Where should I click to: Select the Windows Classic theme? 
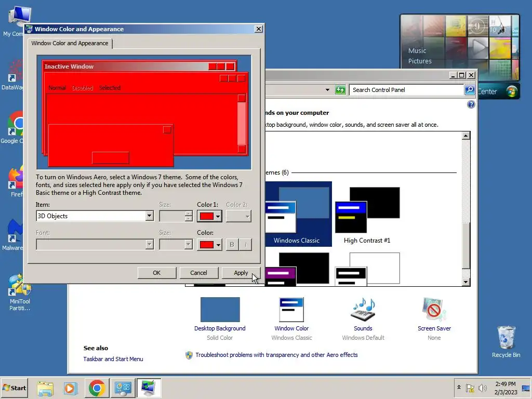(298, 214)
